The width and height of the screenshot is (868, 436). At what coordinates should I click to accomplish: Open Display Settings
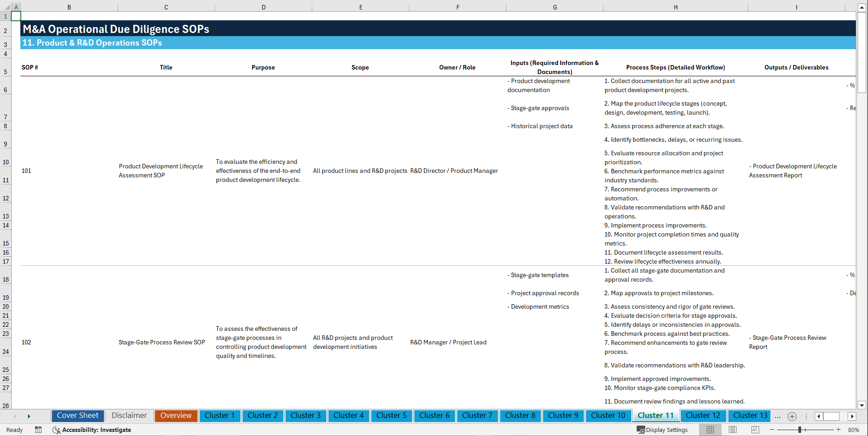(662, 430)
